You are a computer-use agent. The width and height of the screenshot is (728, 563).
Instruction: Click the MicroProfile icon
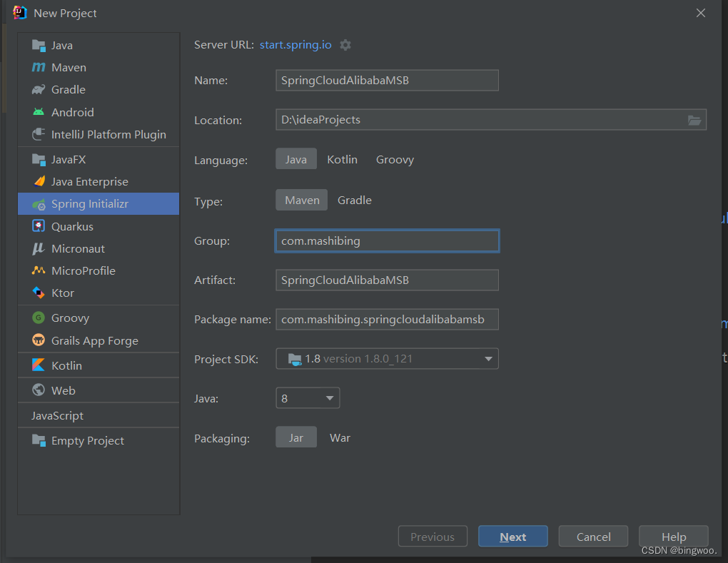tap(39, 270)
